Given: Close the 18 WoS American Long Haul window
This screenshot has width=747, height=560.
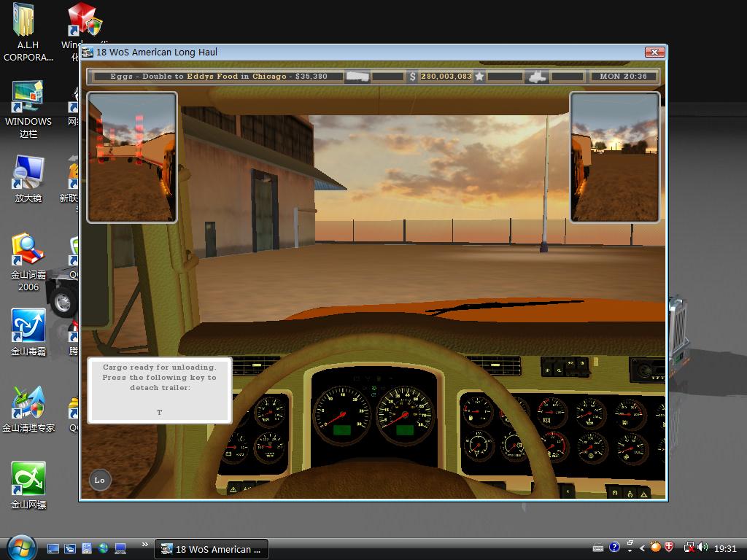Looking at the screenshot, I should tap(654, 52).
